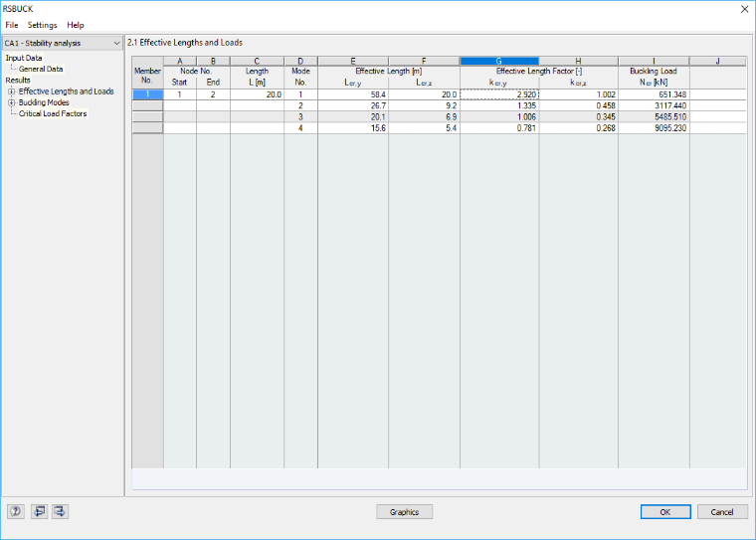Viewport: 756px width, 540px height.
Task: Click the help question mark icon
Action: click(16, 511)
